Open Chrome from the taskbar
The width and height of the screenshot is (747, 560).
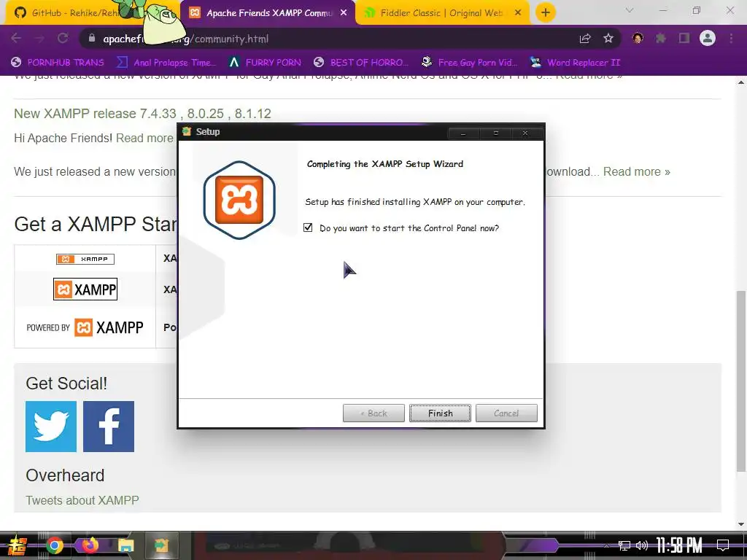click(54, 545)
